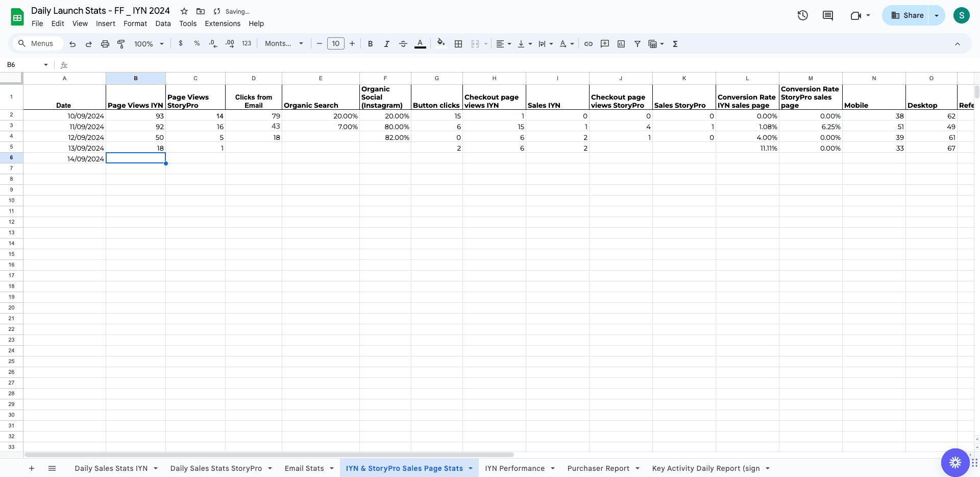
Task: Open the account avatar S
Action: pos(962,15)
